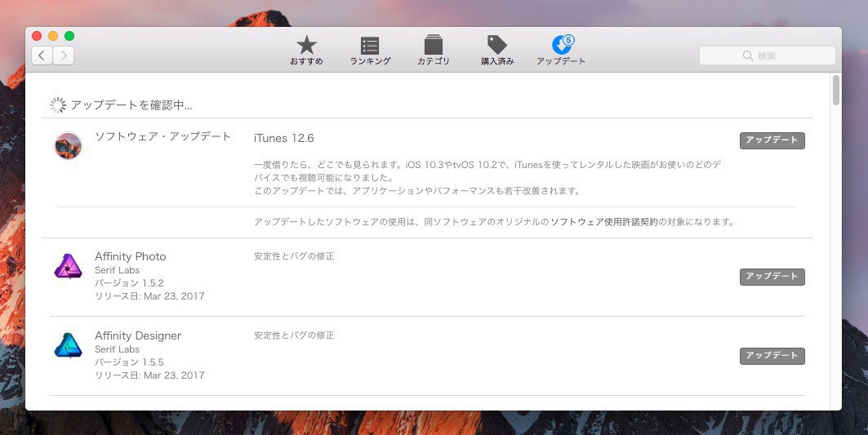Go back with the left chevron
The image size is (868, 435).
point(42,55)
